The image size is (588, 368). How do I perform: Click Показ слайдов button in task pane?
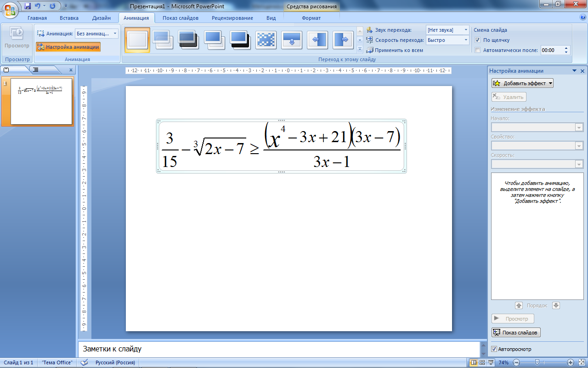point(516,333)
